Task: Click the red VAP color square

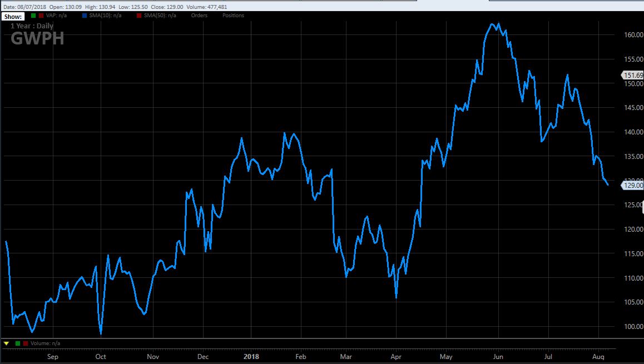Action: coord(41,16)
